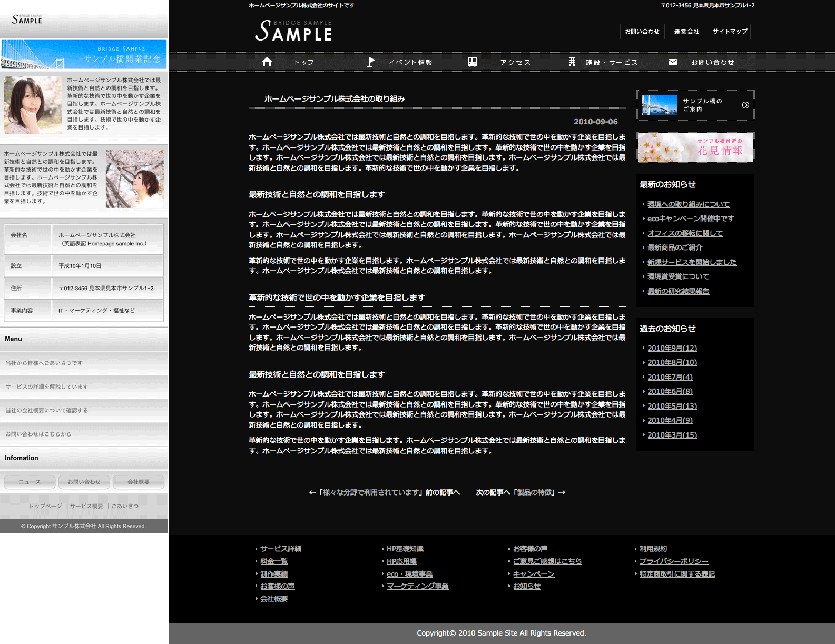Click the envelope icon for contact
Image resolution: width=835 pixels, height=644 pixels.
(673, 62)
